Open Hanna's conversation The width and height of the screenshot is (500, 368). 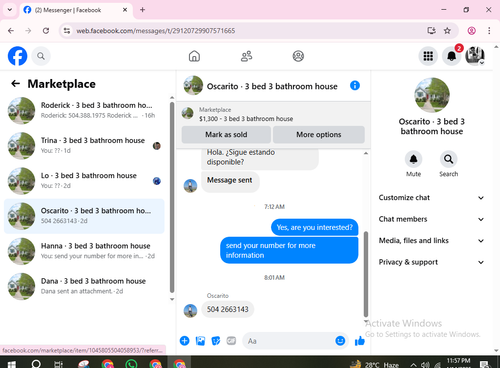coord(84,251)
